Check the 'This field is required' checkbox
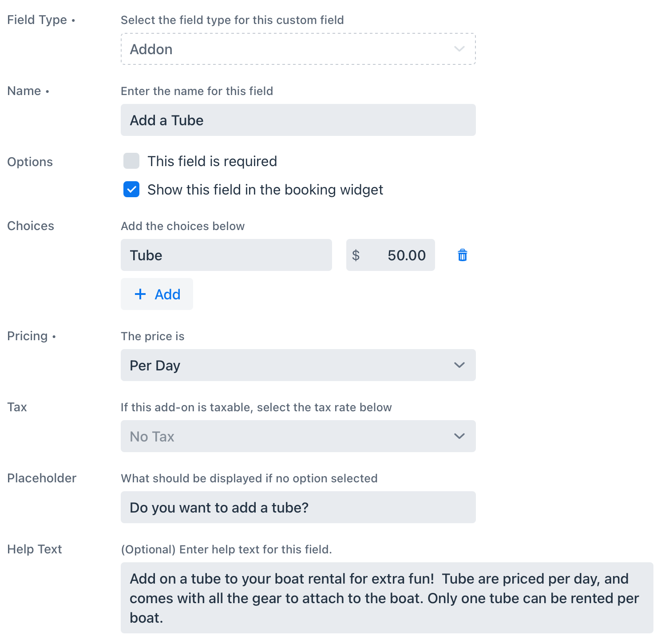 [131, 161]
